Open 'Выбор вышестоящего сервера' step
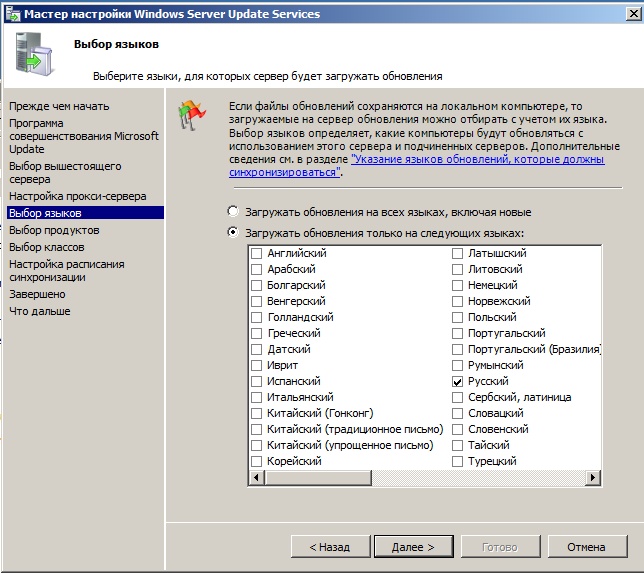Viewport: 644px width, 573px height. tap(65, 173)
